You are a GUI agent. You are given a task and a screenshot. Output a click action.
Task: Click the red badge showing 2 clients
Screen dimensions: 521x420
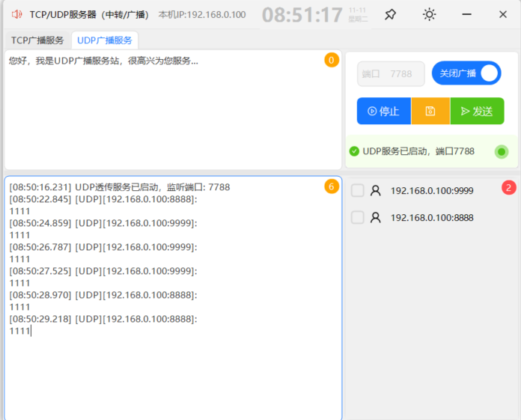click(x=508, y=188)
